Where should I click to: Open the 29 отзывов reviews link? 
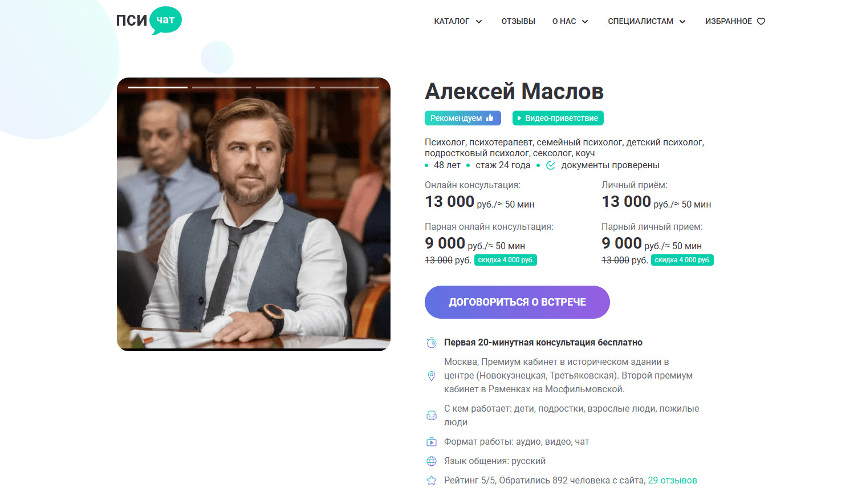point(672,481)
